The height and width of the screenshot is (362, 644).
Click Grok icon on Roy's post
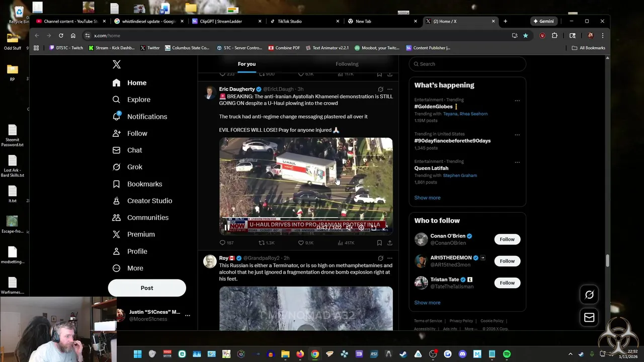point(380,258)
